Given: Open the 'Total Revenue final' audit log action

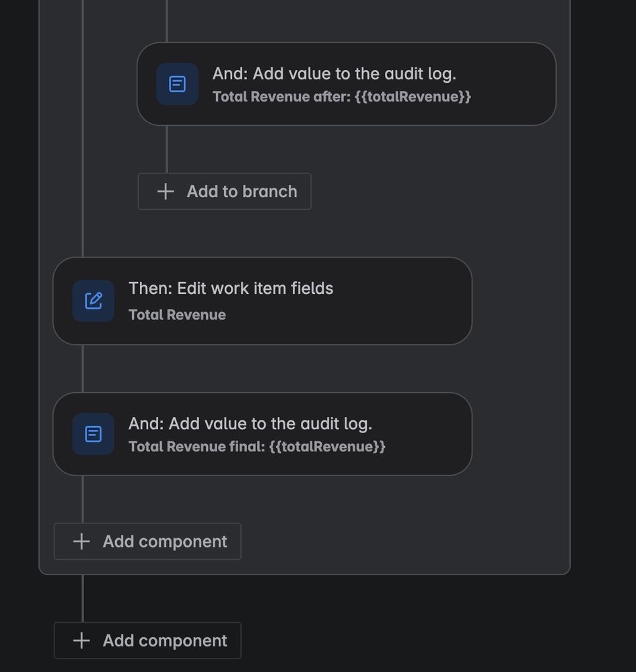Looking at the screenshot, I should (x=262, y=434).
